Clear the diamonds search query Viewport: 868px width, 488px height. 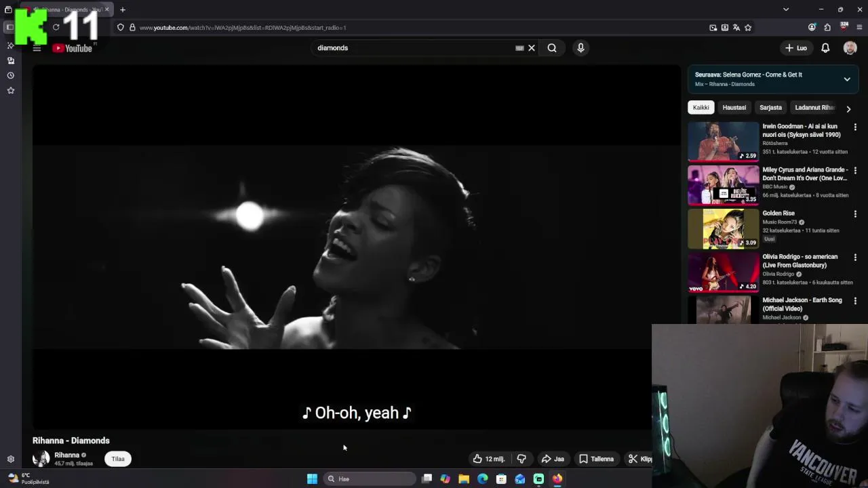pyautogui.click(x=532, y=48)
